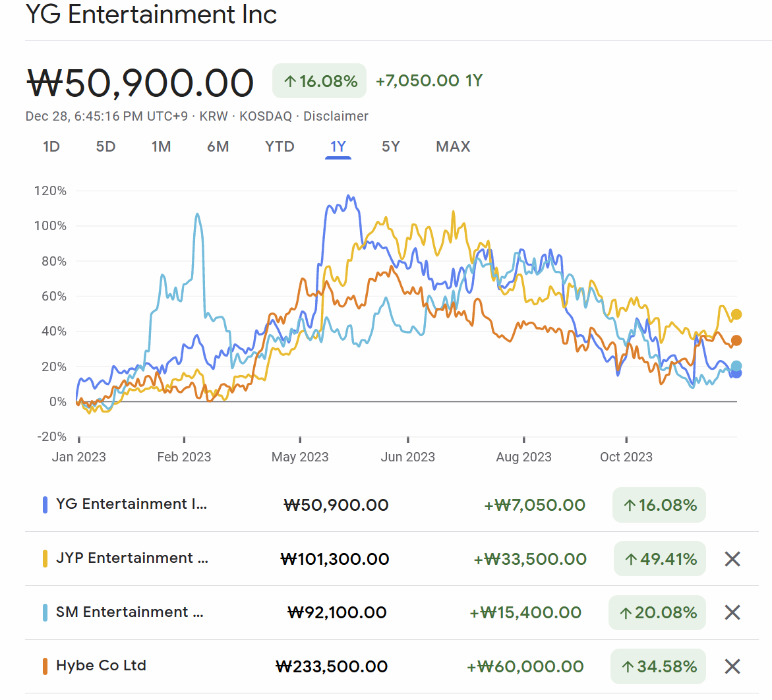Click the Disclaimer link
This screenshot has width=772, height=700.
pos(336,116)
